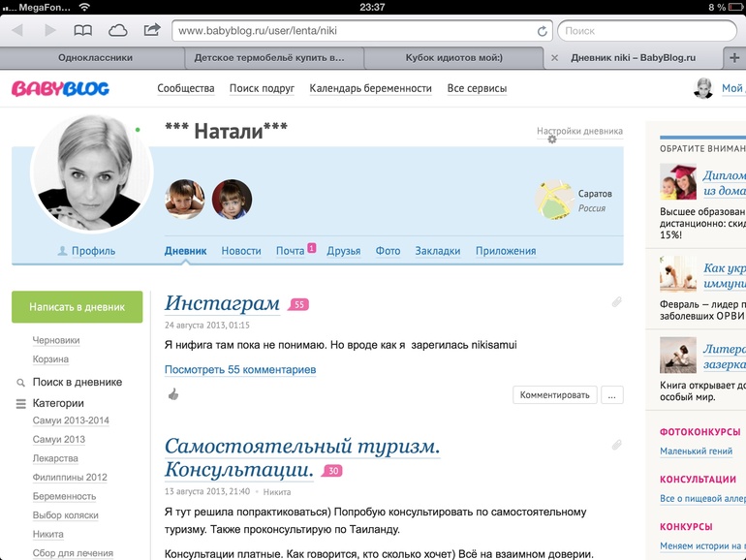
Task: Select the Дневник profile tab
Action: 186,251
